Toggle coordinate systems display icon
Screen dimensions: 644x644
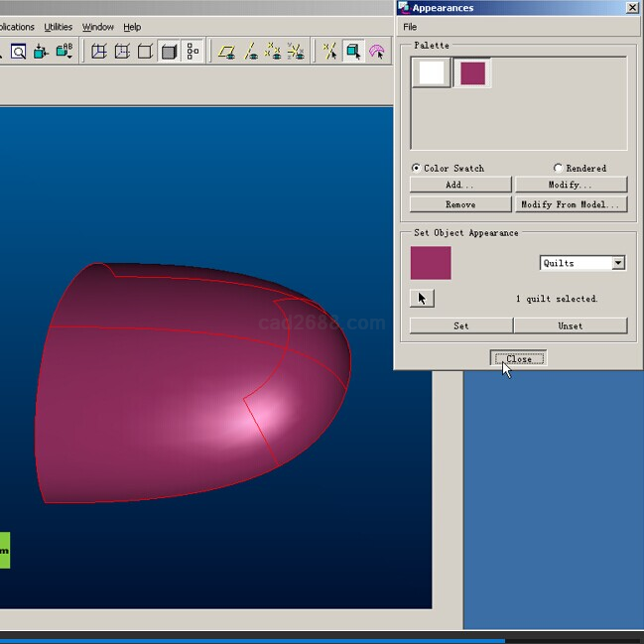(296, 52)
